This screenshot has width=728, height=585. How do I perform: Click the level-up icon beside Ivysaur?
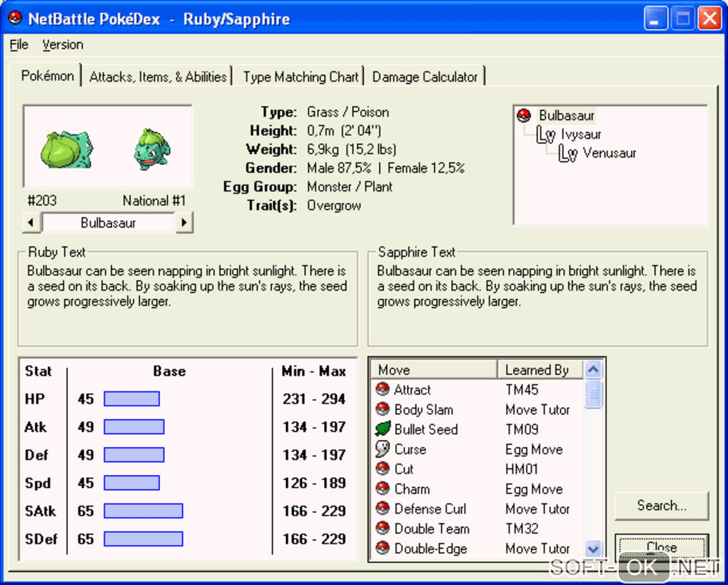tap(545, 135)
